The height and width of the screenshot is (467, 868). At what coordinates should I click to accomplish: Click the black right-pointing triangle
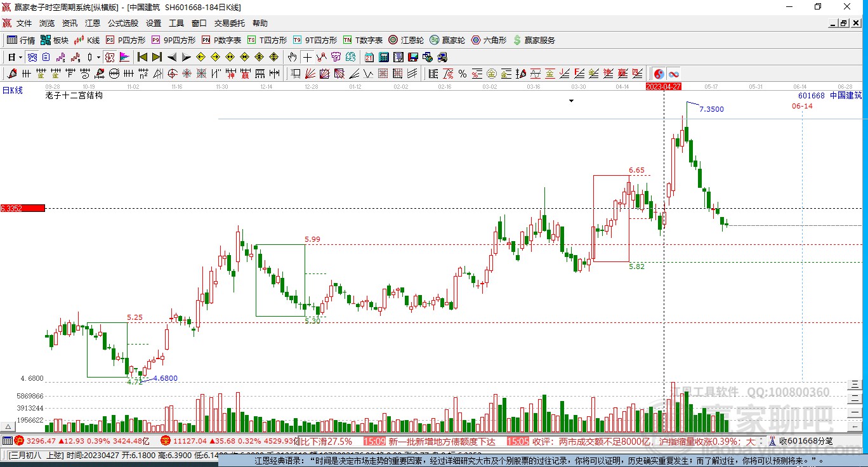pyautogui.click(x=186, y=57)
